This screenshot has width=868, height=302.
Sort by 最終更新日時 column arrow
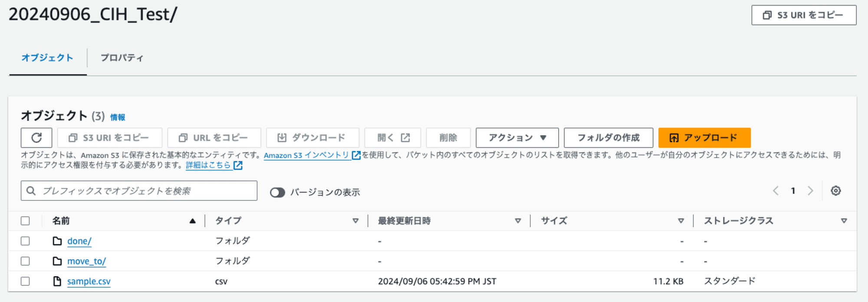(x=518, y=221)
